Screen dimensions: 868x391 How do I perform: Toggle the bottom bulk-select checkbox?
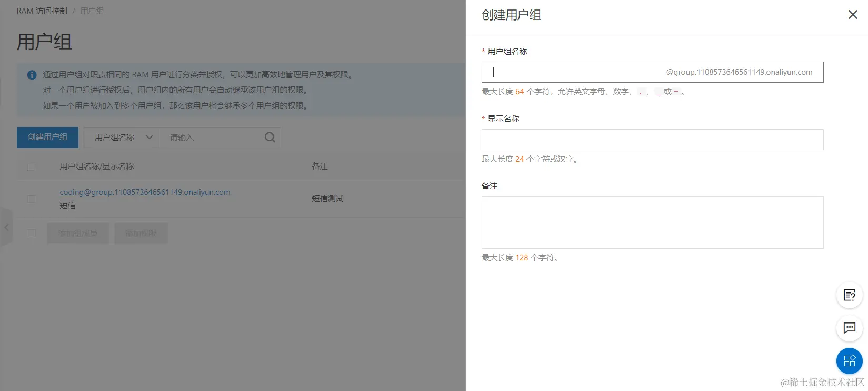pos(32,233)
